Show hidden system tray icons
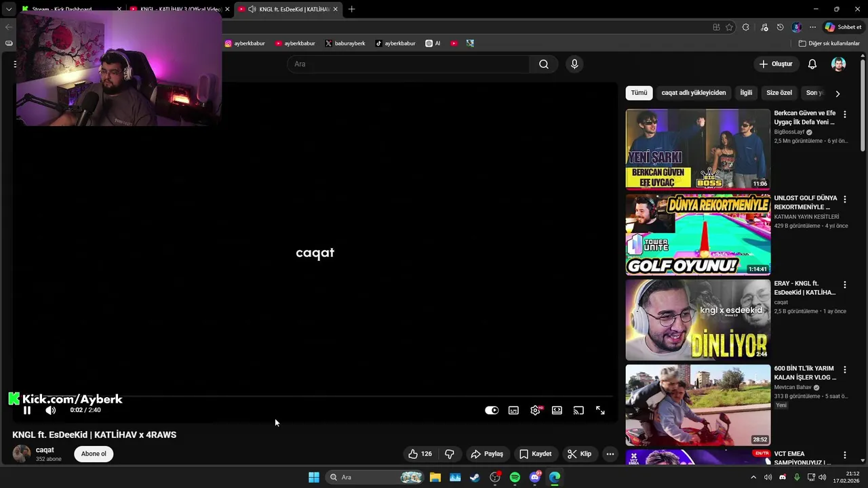Viewport: 868px width, 488px height. [x=753, y=477]
